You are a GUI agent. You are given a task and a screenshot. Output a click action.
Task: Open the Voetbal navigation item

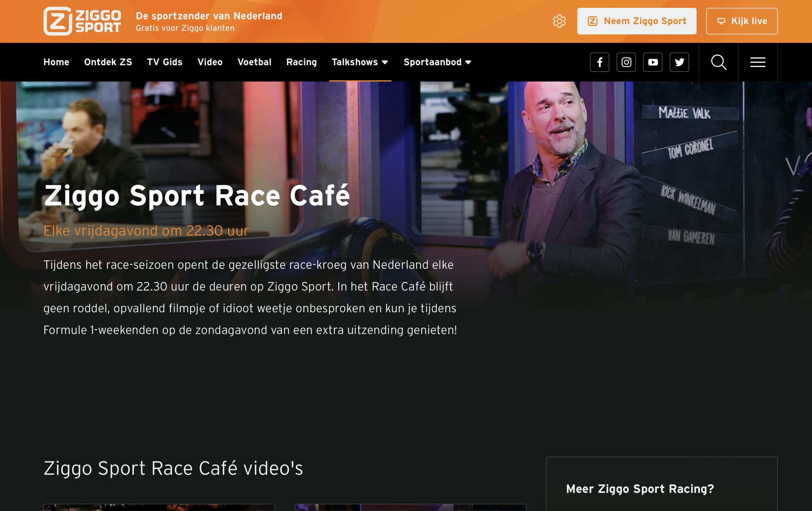[254, 62]
